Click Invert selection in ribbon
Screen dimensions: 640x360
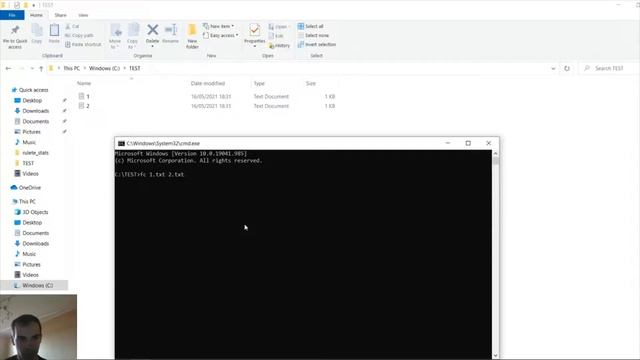click(317, 44)
